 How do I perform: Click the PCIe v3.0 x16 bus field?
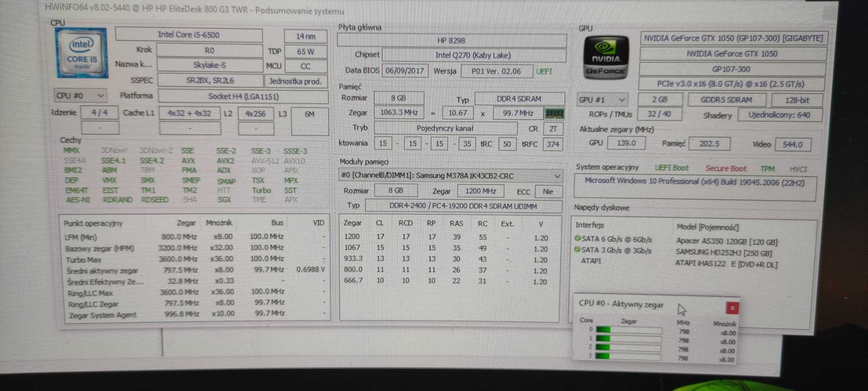click(731, 84)
